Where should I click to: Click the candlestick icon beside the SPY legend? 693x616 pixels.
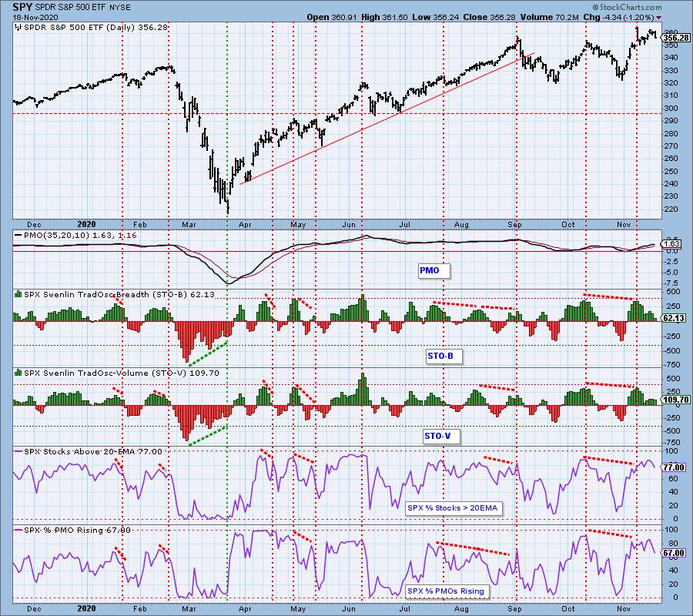click(x=18, y=28)
